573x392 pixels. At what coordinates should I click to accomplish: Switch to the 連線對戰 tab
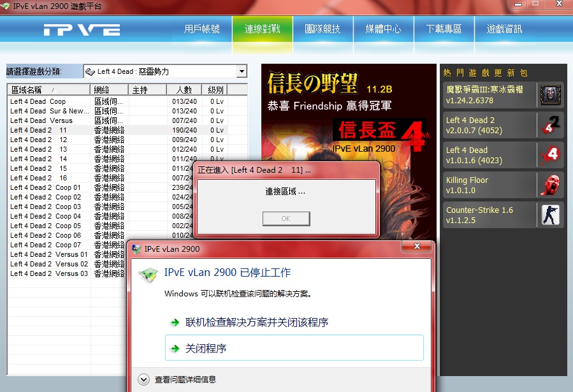263,29
